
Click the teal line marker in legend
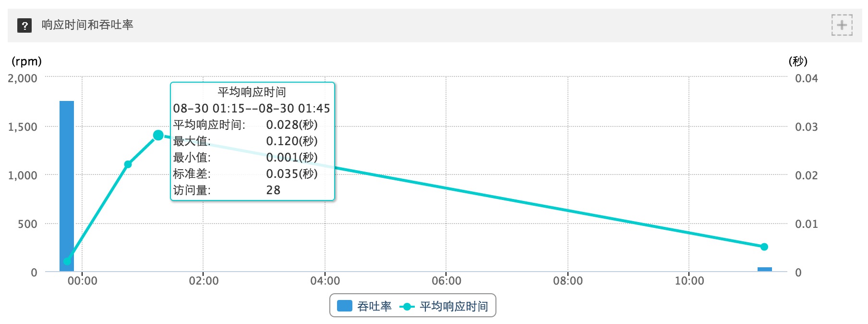[x=407, y=307]
